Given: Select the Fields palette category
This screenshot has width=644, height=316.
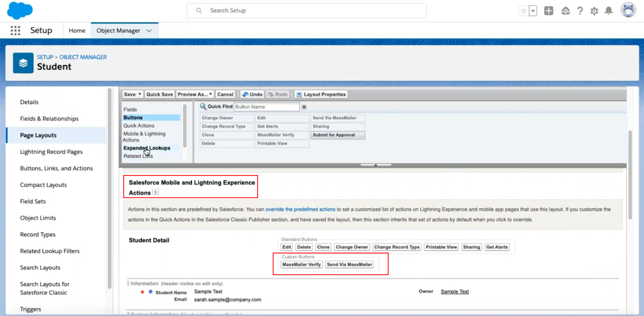Looking at the screenshot, I should point(130,110).
